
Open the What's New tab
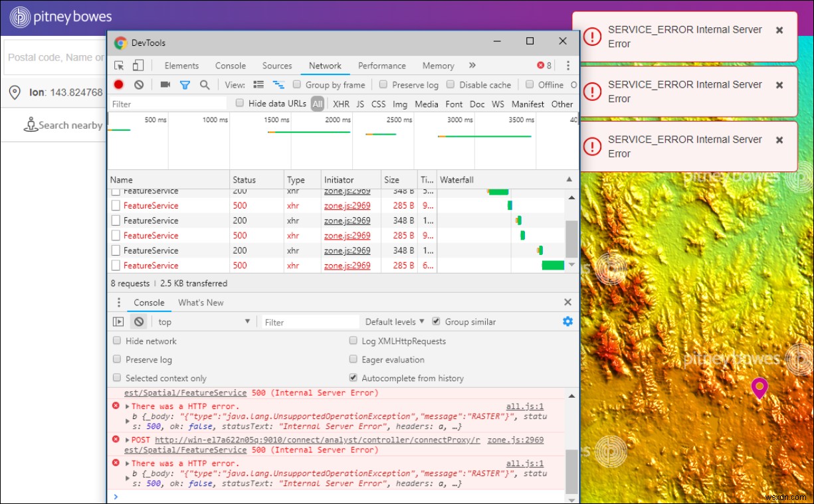point(201,302)
